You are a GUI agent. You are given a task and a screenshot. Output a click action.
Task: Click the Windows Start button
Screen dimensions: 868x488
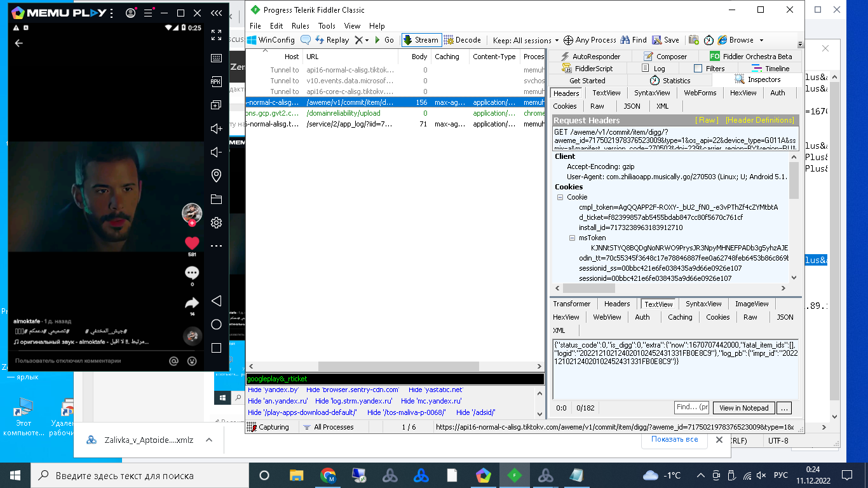click(x=15, y=475)
